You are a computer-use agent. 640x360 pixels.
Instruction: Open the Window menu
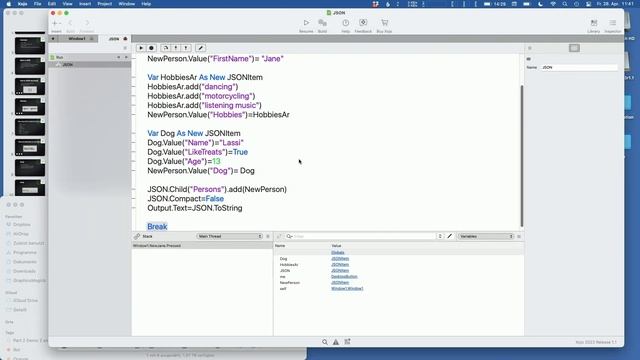point(127,4)
